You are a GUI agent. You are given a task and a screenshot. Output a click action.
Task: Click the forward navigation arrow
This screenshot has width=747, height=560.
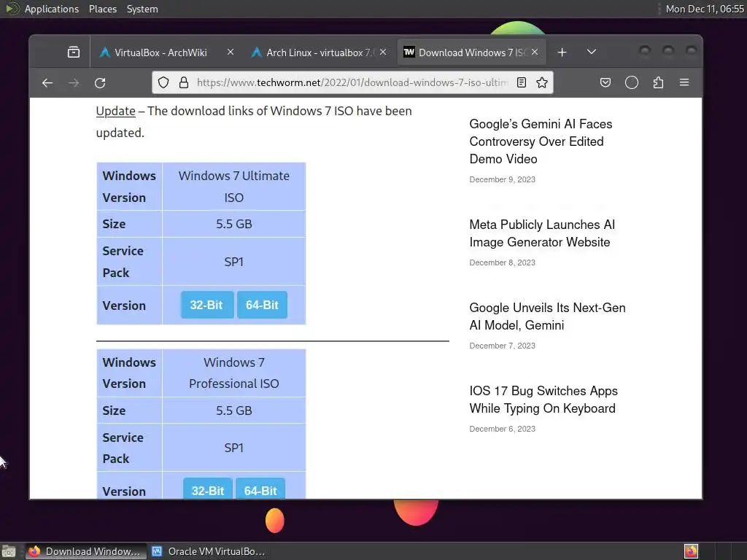pyautogui.click(x=74, y=83)
